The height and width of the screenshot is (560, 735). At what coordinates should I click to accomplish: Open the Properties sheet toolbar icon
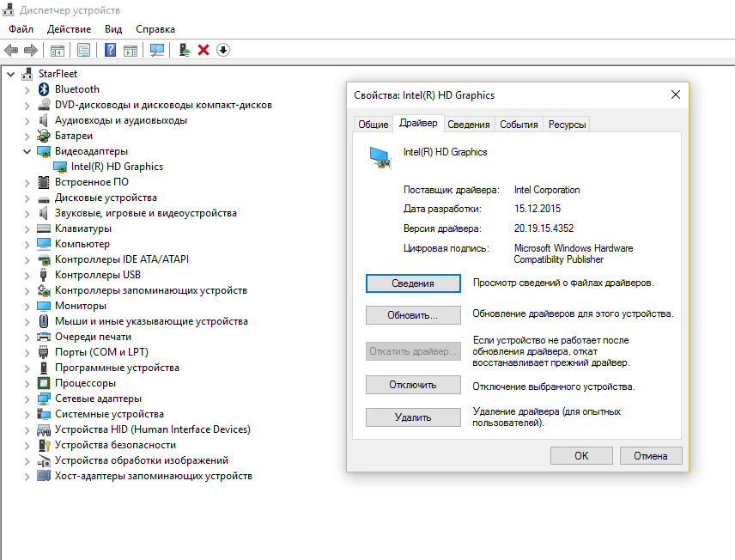pyautogui.click(x=84, y=50)
